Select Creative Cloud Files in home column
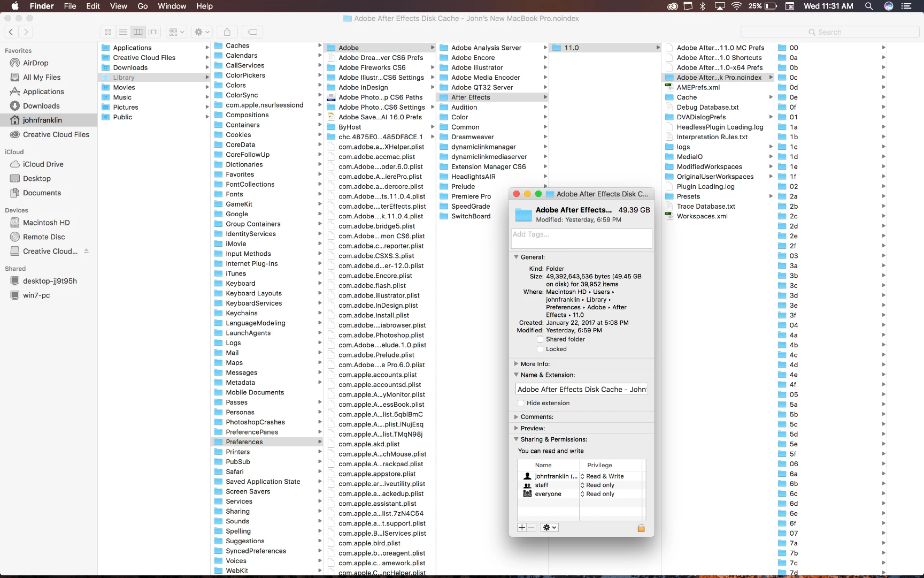The width and height of the screenshot is (924, 578). tap(144, 58)
